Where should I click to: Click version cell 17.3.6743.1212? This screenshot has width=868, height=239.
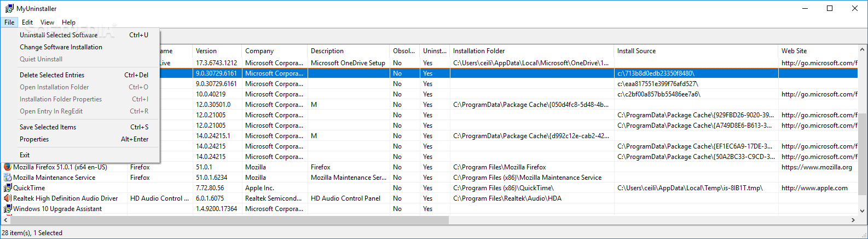point(217,63)
